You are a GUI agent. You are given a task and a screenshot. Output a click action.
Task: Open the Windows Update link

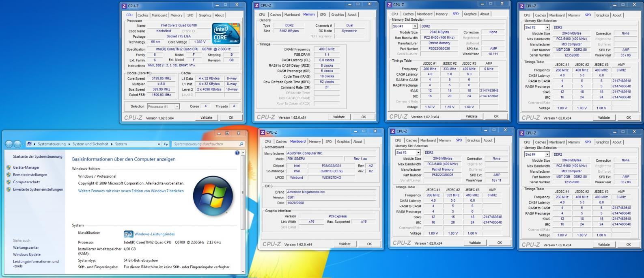[27, 254]
